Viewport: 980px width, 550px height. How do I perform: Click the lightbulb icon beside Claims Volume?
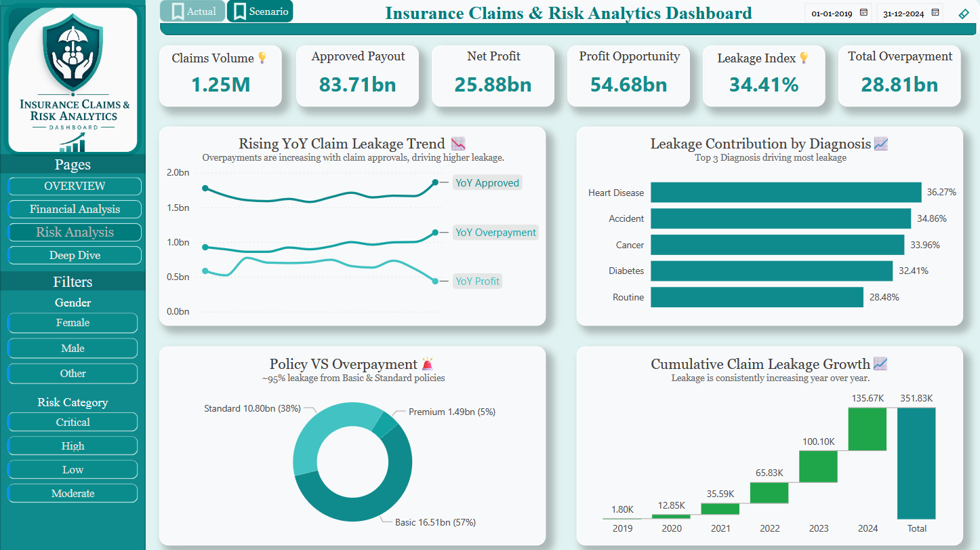[262, 58]
